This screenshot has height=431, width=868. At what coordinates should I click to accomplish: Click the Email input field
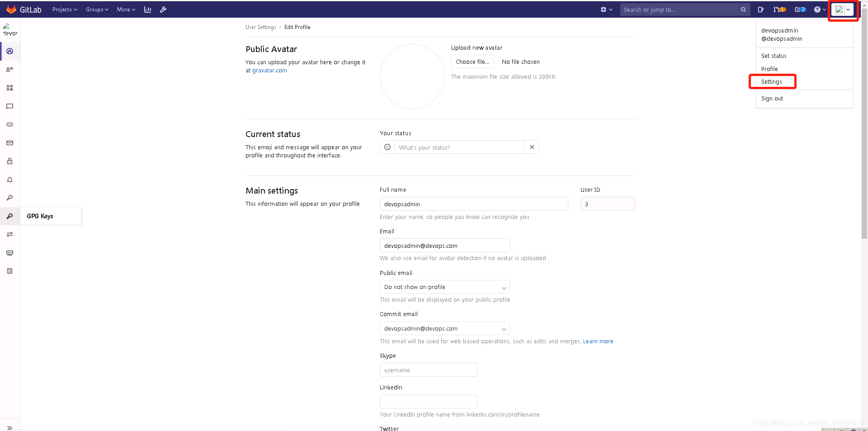click(445, 246)
